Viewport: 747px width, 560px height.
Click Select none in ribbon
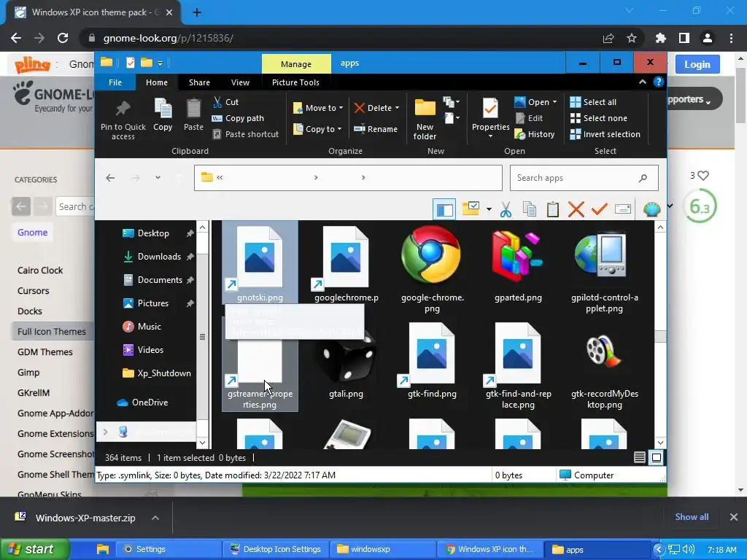tap(599, 118)
